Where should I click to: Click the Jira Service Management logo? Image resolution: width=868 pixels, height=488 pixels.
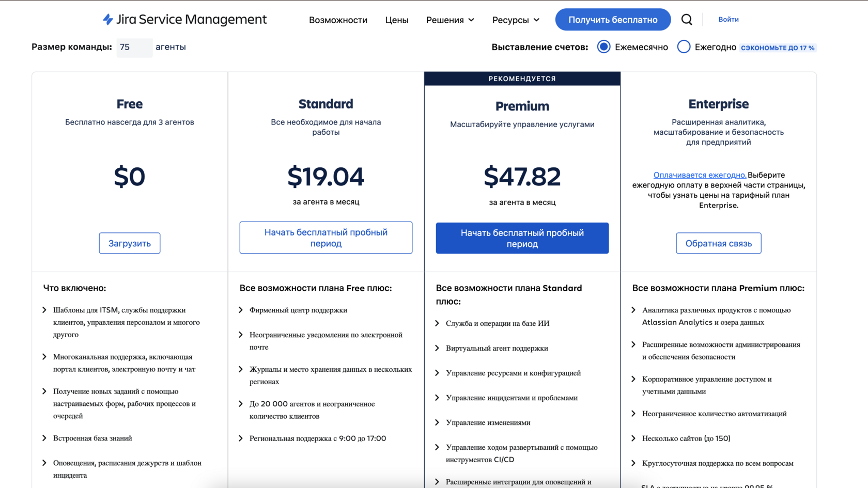point(184,20)
